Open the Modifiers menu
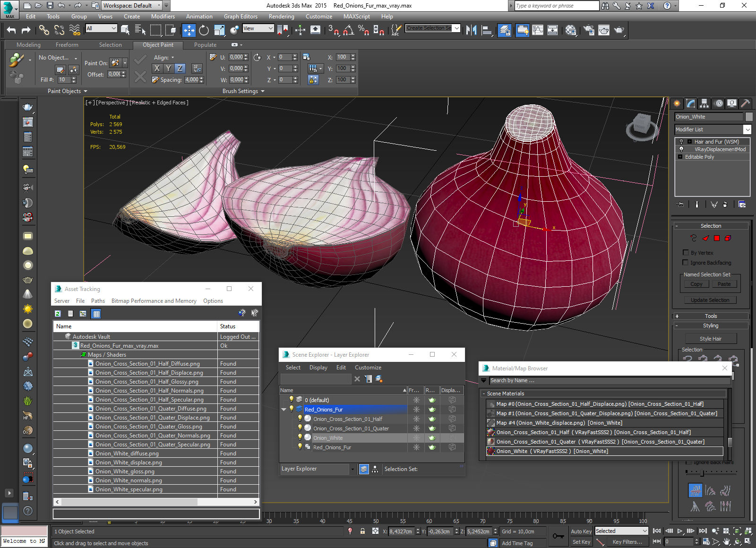This screenshot has width=756, height=548. point(163,16)
